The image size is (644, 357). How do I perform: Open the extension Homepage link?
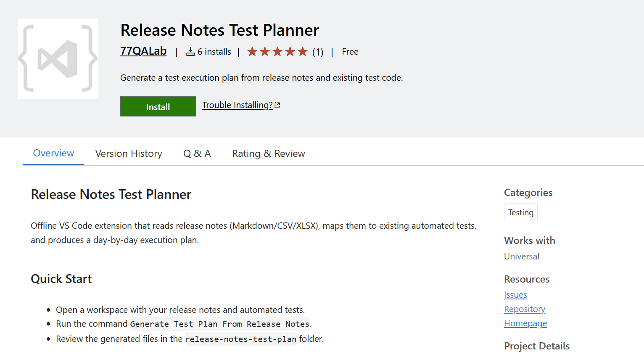(x=525, y=323)
